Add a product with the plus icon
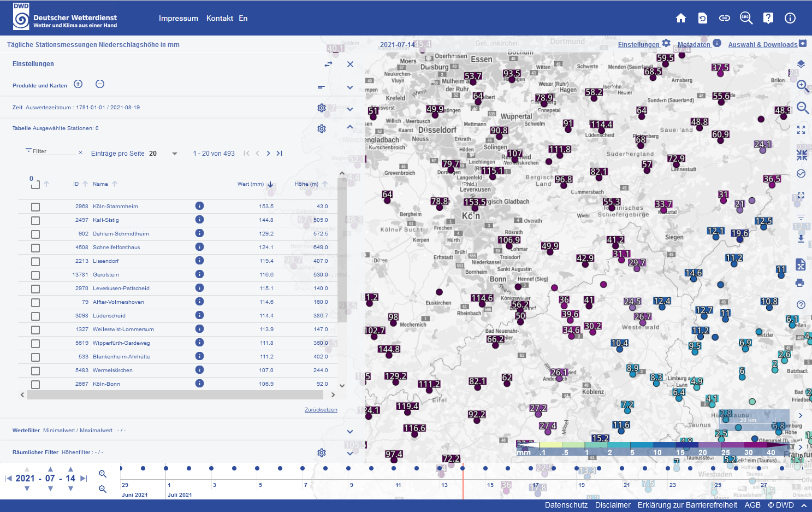Screen dimensions: 812x512 (78, 84)
